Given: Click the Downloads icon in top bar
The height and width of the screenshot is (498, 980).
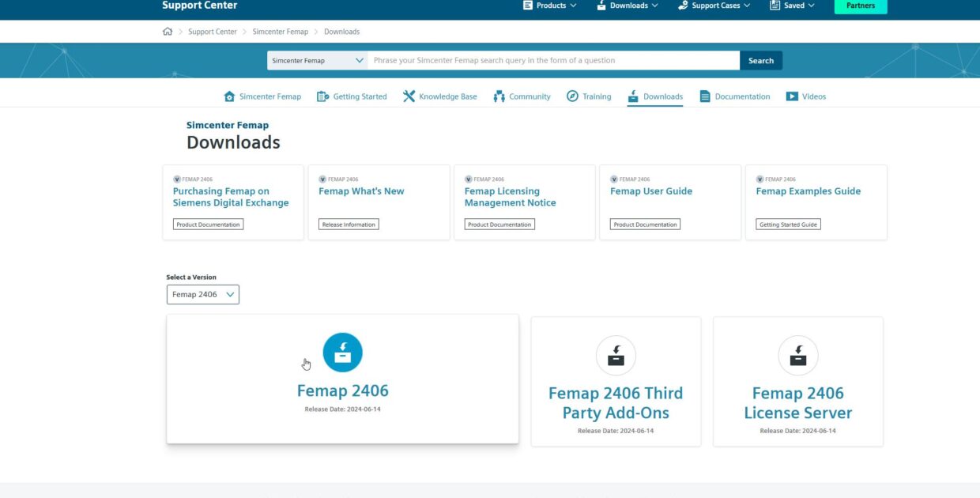Looking at the screenshot, I should click(x=602, y=6).
